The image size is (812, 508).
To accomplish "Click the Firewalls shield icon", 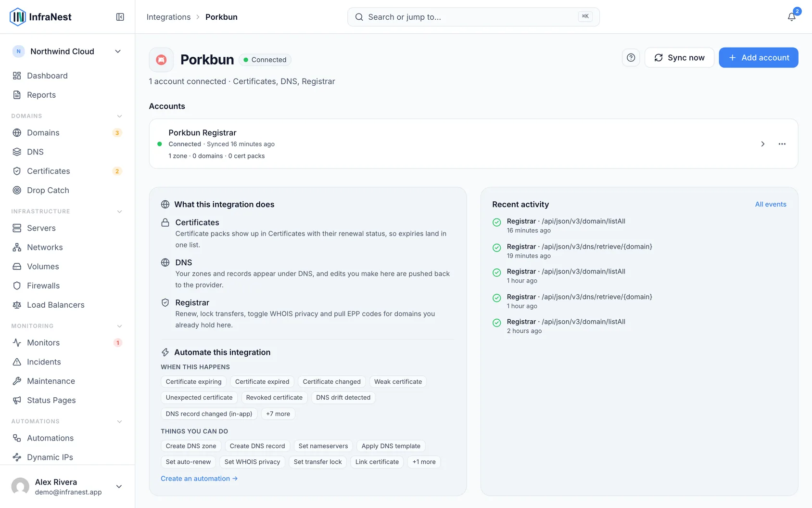I will (17, 286).
